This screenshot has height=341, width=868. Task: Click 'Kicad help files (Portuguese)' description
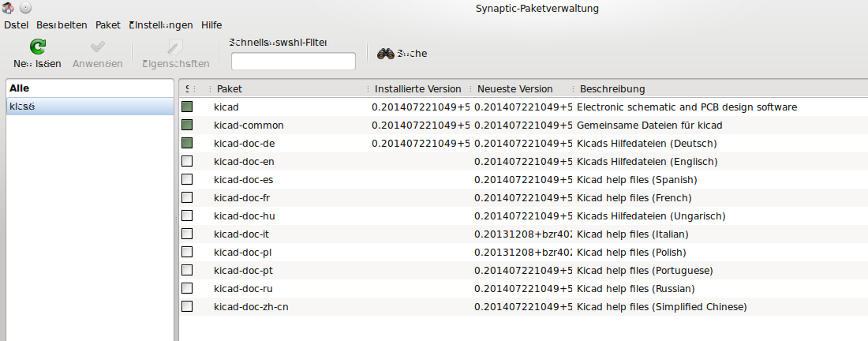point(645,271)
